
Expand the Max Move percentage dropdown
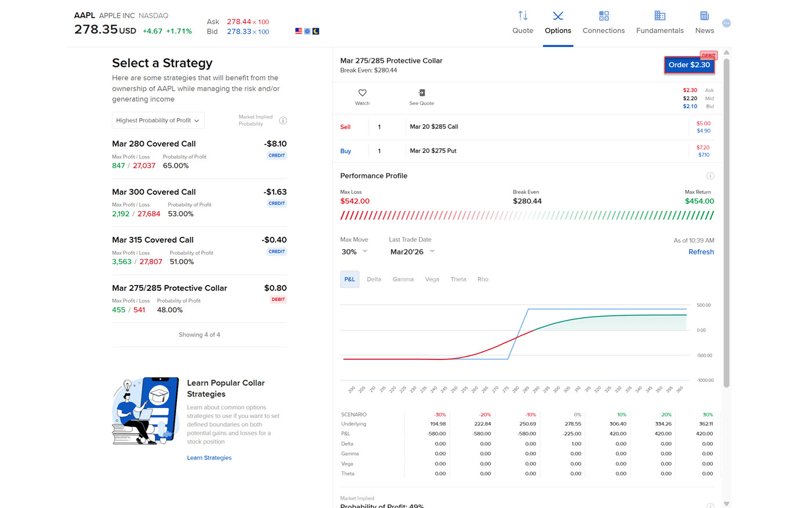[354, 251]
